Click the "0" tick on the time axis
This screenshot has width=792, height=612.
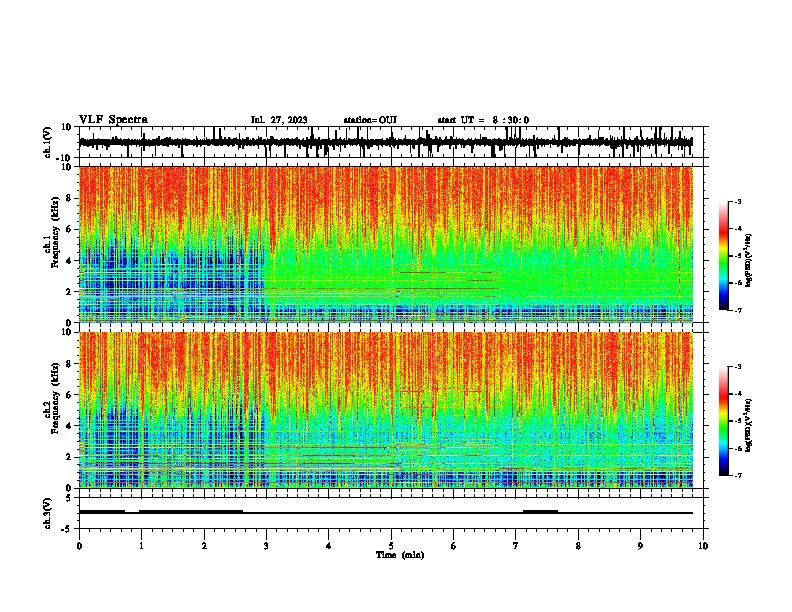(x=79, y=546)
